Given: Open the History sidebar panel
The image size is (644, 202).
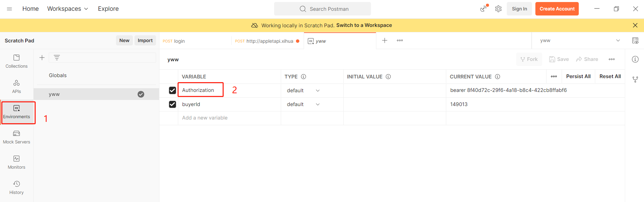Looking at the screenshot, I should pyautogui.click(x=16, y=188).
